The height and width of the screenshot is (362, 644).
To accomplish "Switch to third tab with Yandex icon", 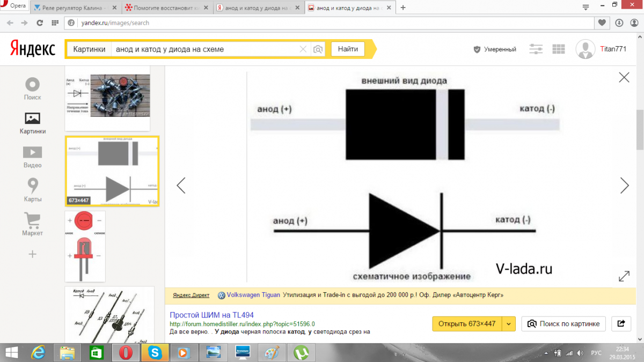I will click(259, 8).
